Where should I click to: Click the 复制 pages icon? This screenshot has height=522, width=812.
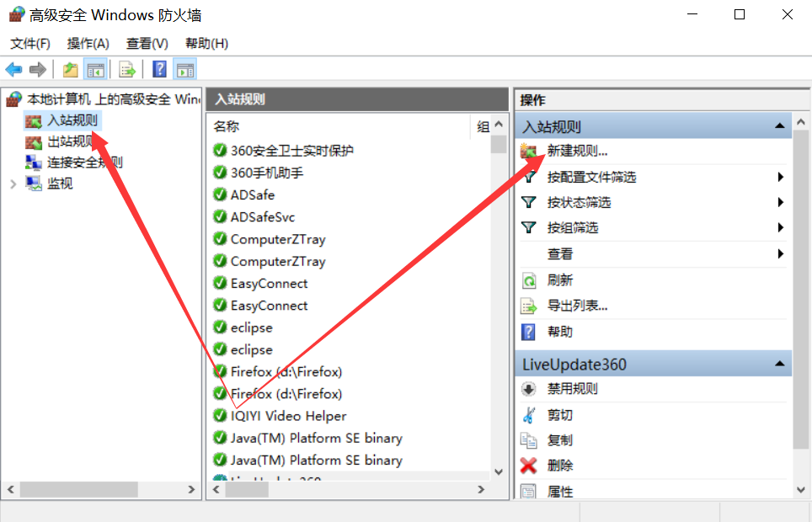(x=529, y=440)
